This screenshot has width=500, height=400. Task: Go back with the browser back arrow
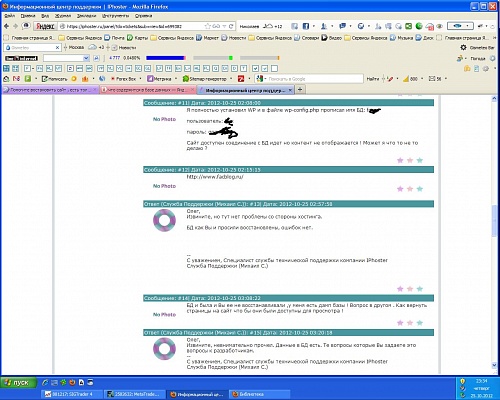pos(6,26)
